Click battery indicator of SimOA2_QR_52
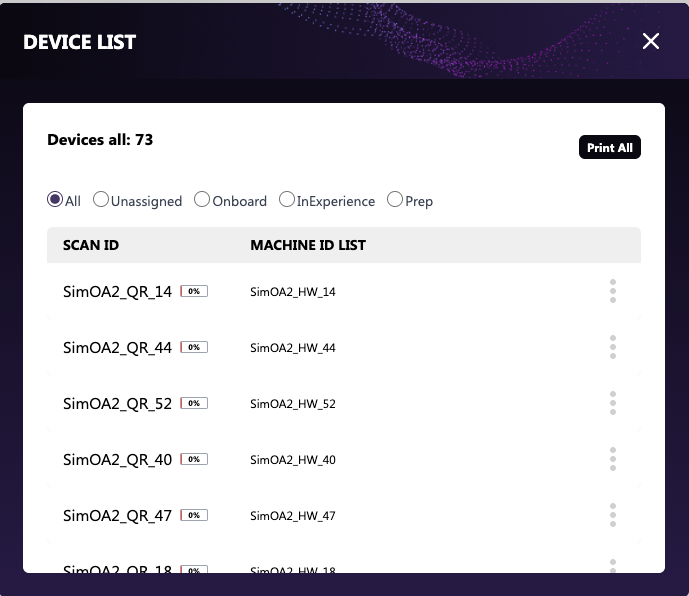Image resolution: width=689 pixels, height=596 pixels. tap(194, 404)
